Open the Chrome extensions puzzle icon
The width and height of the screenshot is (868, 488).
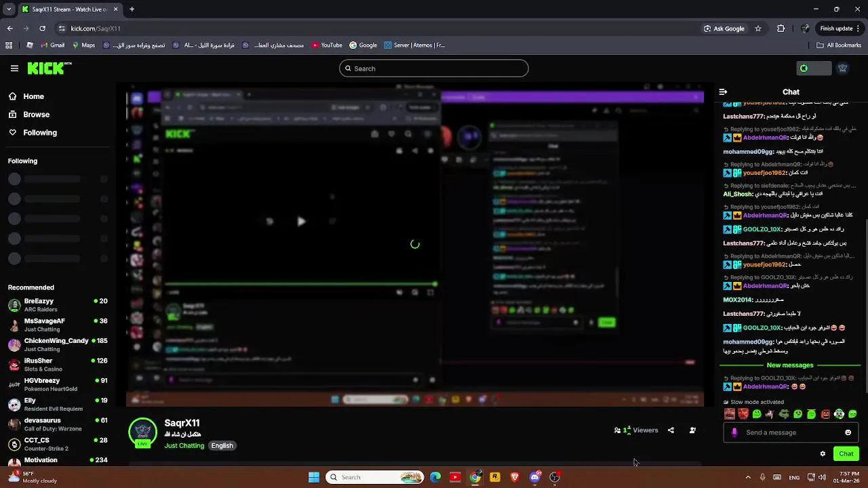click(781, 28)
